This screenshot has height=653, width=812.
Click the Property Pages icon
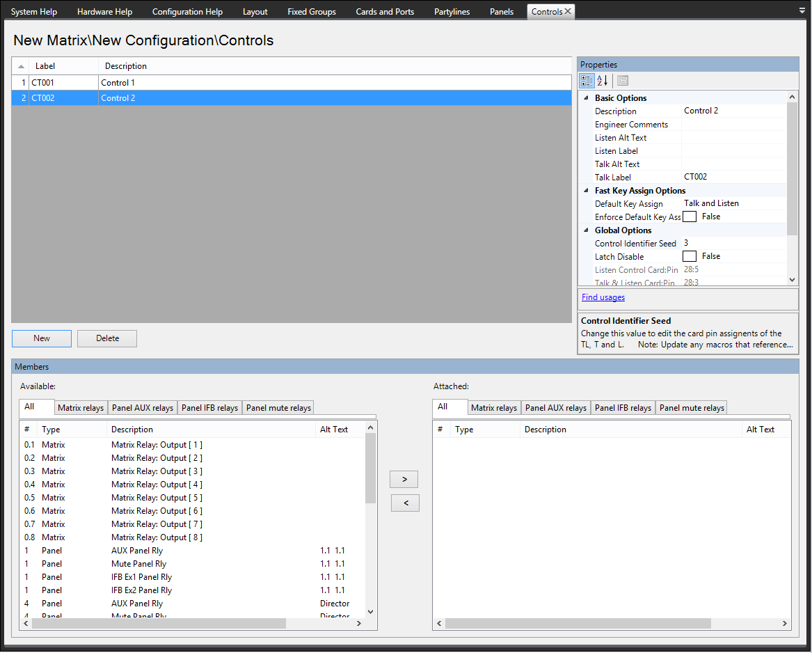(622, 81)
